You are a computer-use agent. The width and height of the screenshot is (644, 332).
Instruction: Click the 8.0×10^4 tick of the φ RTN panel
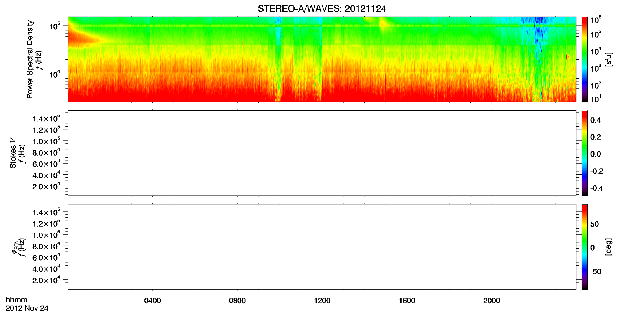coord(46,246)
